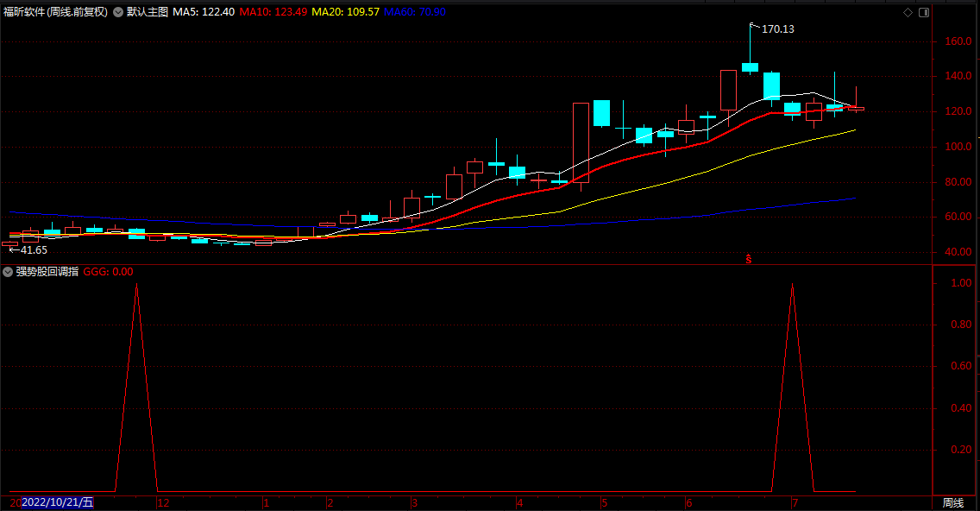Click the 1.00 indicator axis label

point(961,283)
